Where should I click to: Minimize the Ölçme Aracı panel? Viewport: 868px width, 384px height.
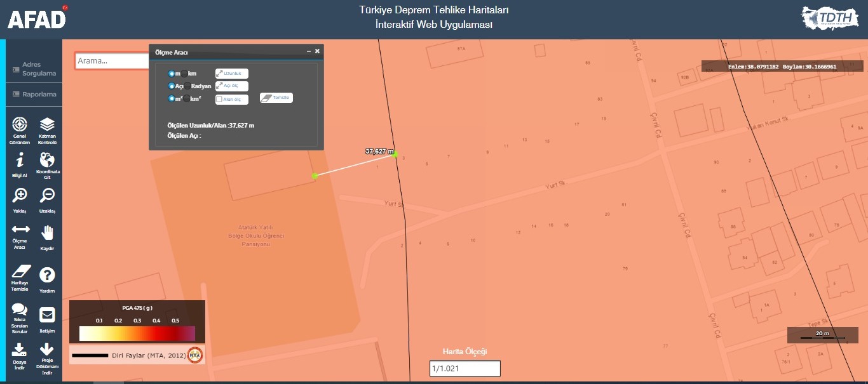click(309, 51)
